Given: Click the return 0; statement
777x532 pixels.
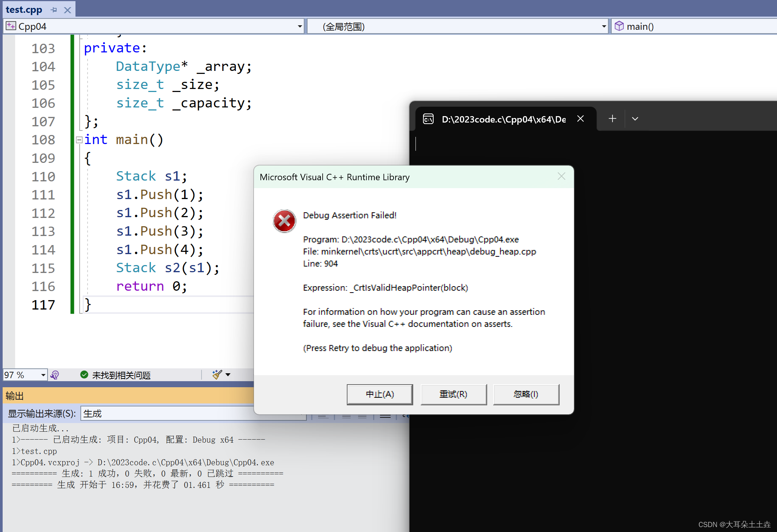Looking at the screenshot, I should click(151, 287).
